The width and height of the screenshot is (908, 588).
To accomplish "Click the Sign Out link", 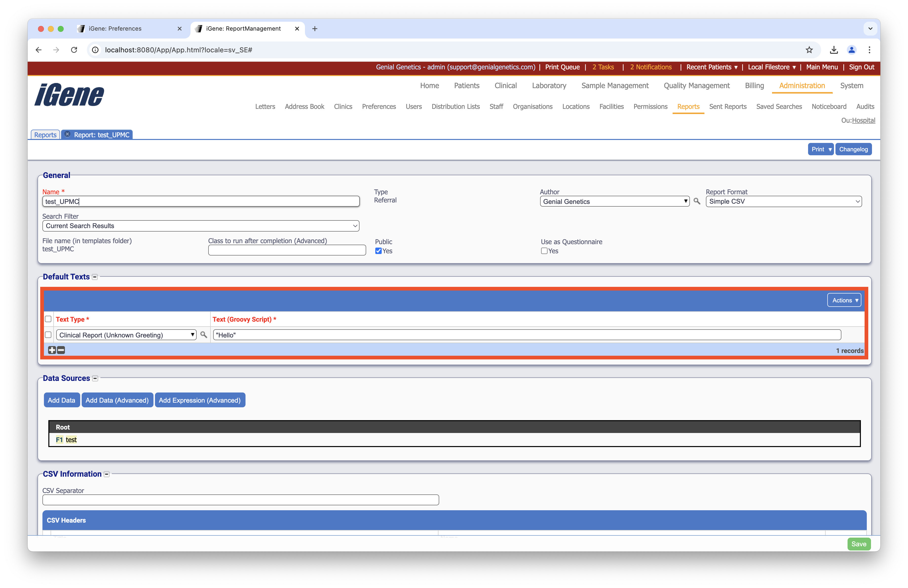I will [x=861, y=67].
